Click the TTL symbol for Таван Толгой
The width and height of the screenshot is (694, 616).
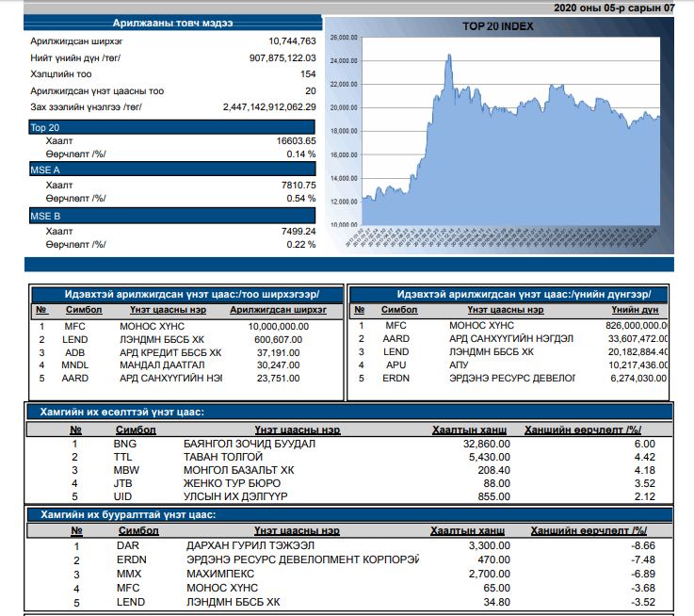tap(124, 457)
